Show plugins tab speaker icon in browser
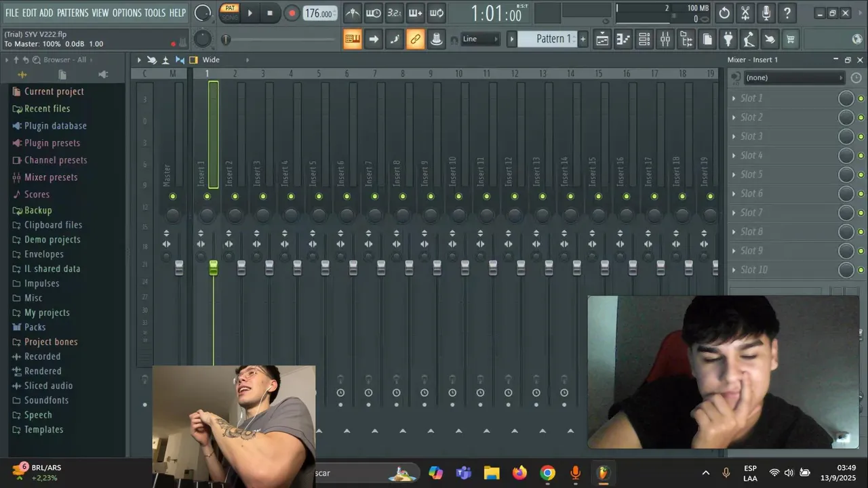This screenshot has height=488, width=868. [103, 75]
